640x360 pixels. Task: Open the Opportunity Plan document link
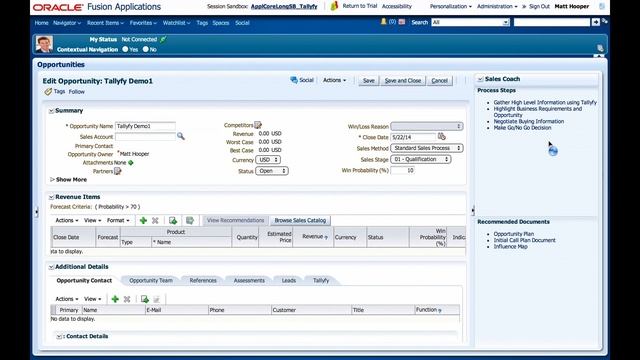click(513, 234)
